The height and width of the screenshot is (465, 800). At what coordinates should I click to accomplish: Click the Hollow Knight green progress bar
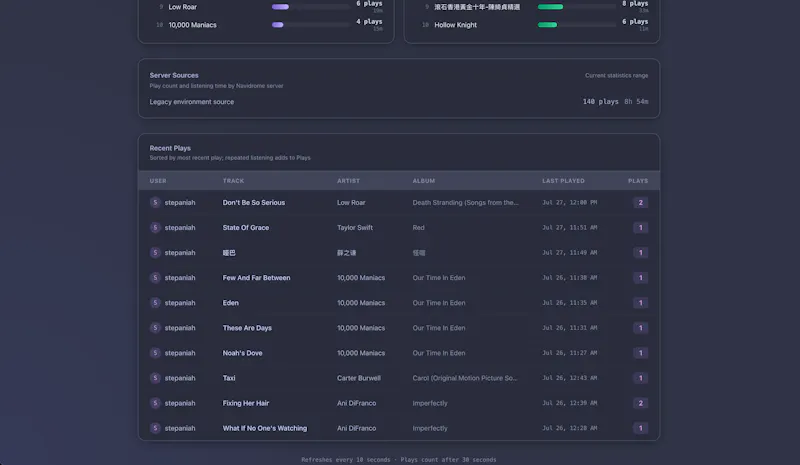tap(577, 25)
